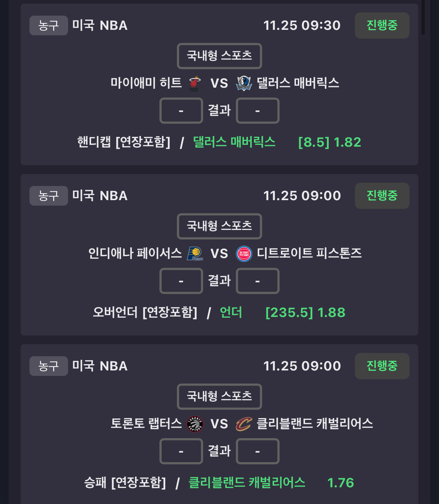The height and width of the screenshot is (504, 439).
Task: Click the Toronto Raptors team logo
Action: tap(195, 424)
